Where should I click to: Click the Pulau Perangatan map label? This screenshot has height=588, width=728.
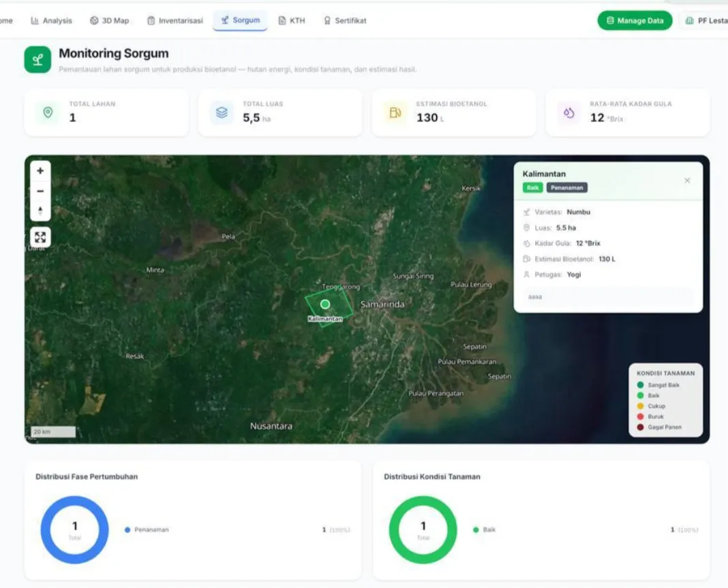tap(436, 393)
